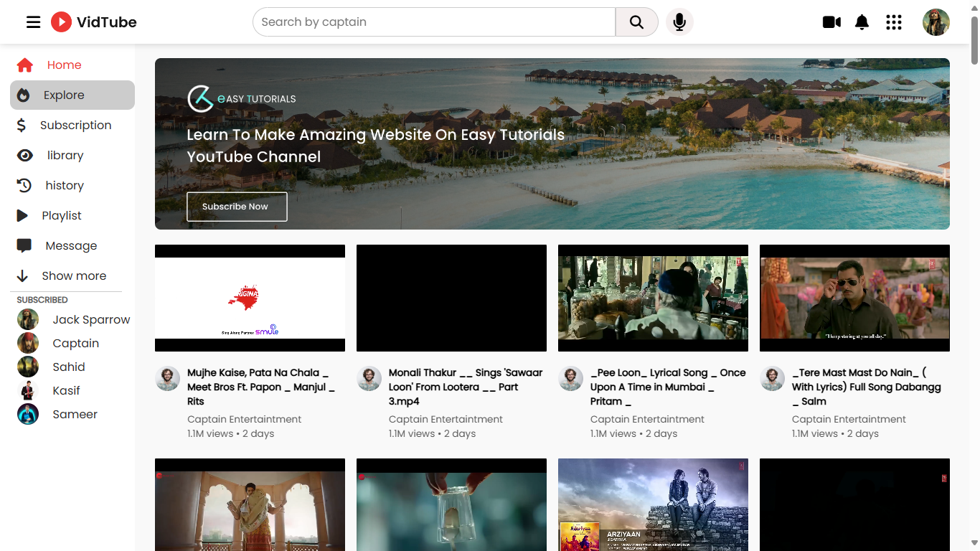Open Playlist from the sidebar
This screenshot has height=551, width=980.
(x=63, y=215)
